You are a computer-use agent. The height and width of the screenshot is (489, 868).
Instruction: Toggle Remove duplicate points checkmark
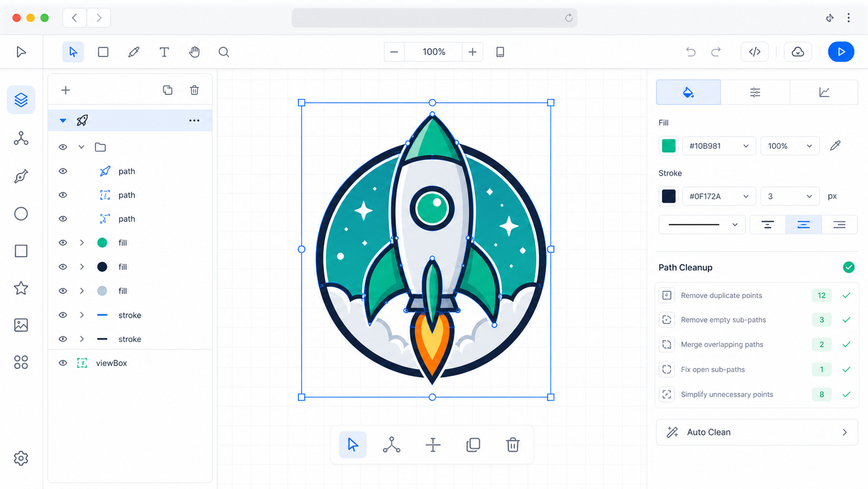(x=846, y=295)
